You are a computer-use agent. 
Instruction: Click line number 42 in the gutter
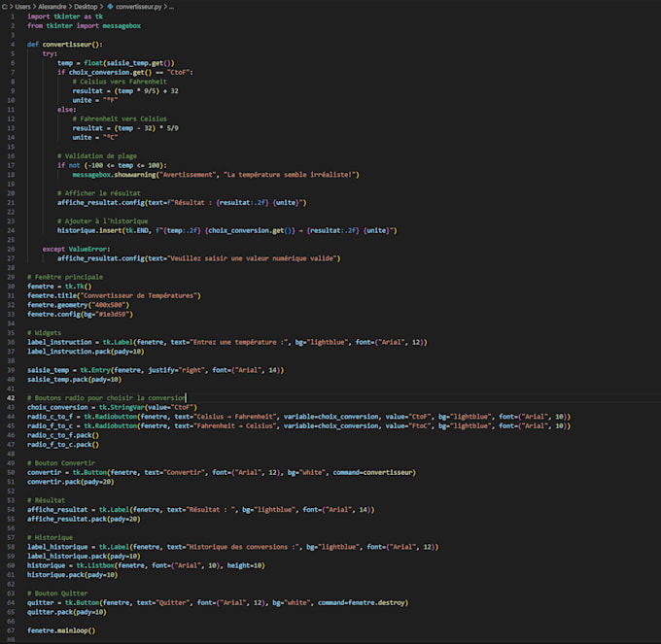tap(11, 397)
